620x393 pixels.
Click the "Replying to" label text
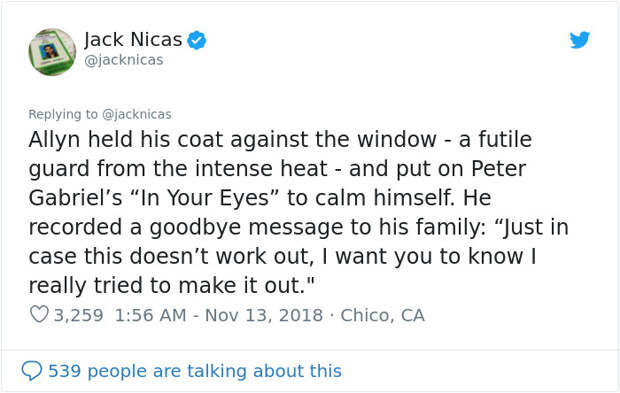coord(63,114)
